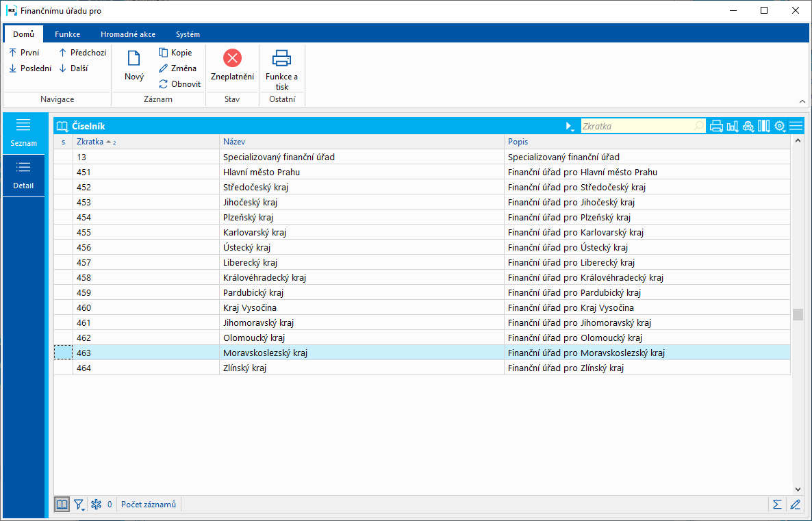Toggle the book view icon in status bar
This screenshot has width=812, height=521.
point(62,505)
